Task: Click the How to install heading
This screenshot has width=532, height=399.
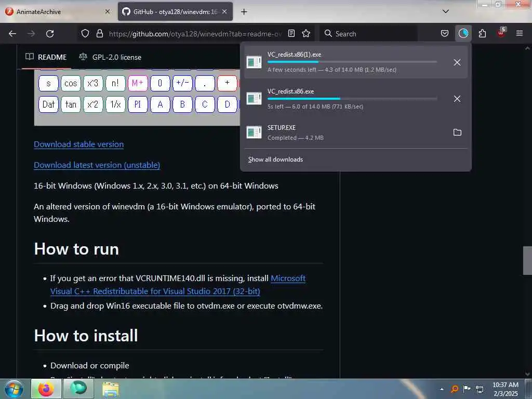Action: click(86, 336)
